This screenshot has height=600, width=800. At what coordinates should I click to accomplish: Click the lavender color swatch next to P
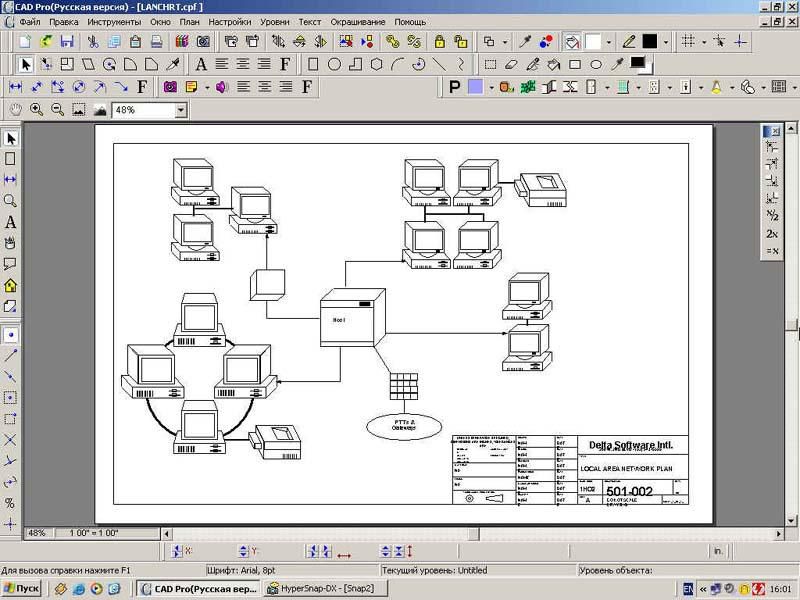[475, 87]
